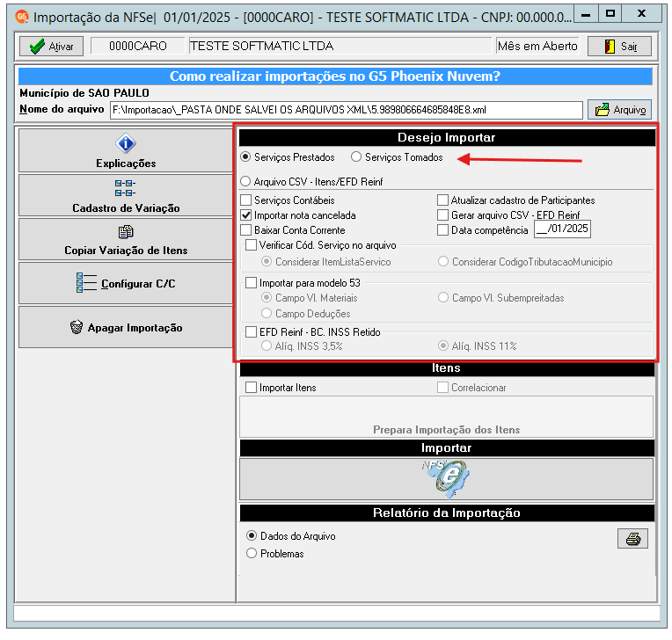This screenshot has width=672, height=640.
Task: Select the Serviços Tomados radio button
Action: pyautogui.click(x=355, y=157)
